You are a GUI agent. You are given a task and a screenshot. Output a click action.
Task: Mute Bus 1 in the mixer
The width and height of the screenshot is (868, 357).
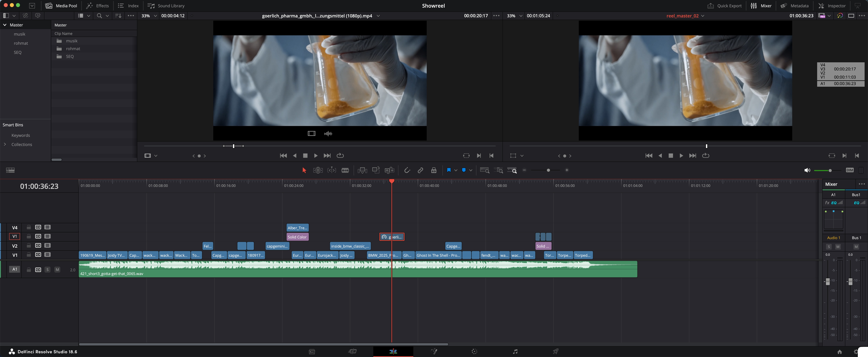point(856,247)
